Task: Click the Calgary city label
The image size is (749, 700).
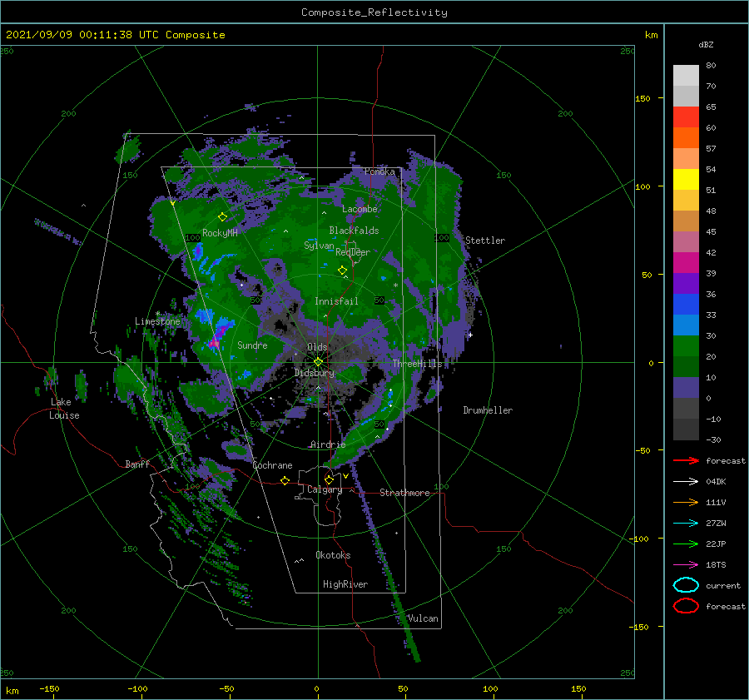Action: coord(325,489)
